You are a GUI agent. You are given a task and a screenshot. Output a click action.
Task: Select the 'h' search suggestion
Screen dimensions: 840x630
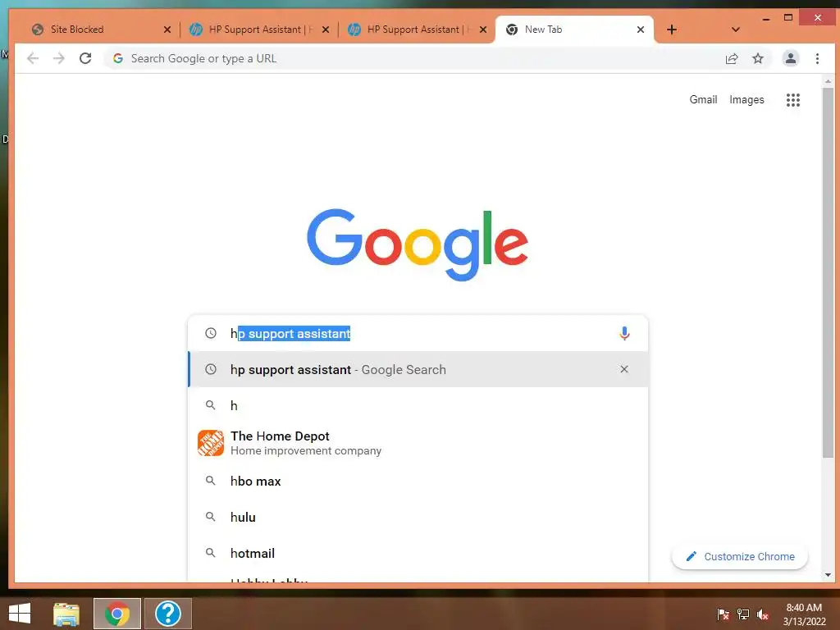coord(418,405)
